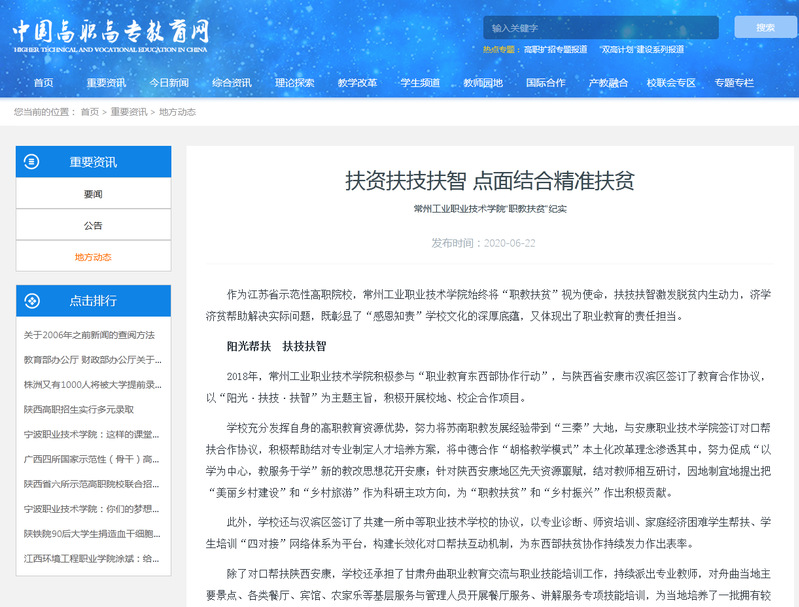This screenshot has width=799, height=607.
Task: Go to 教学改革 in the navigation bar
Action: 357,83
